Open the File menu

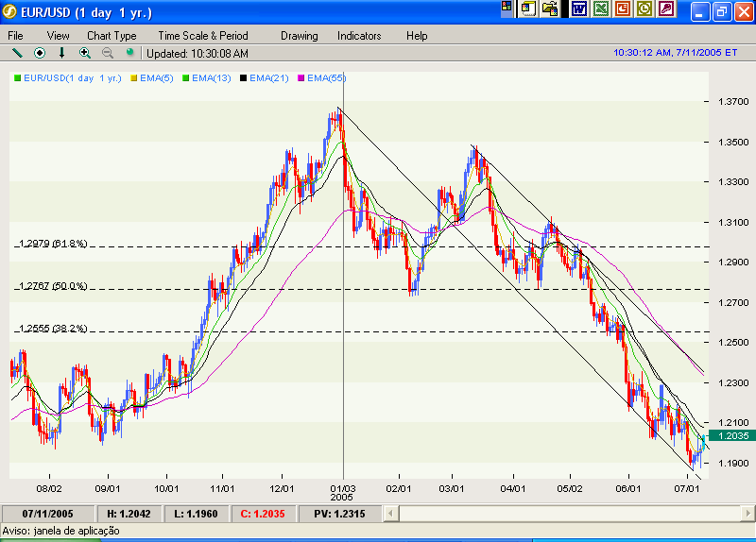pos(16,35)
